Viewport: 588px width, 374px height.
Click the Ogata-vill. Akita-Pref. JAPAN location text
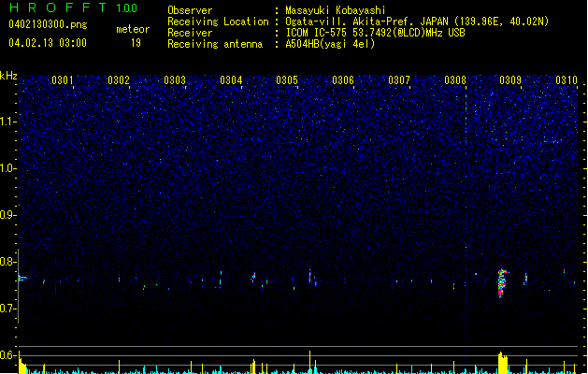pyautogui.click(x=417, y=22)
